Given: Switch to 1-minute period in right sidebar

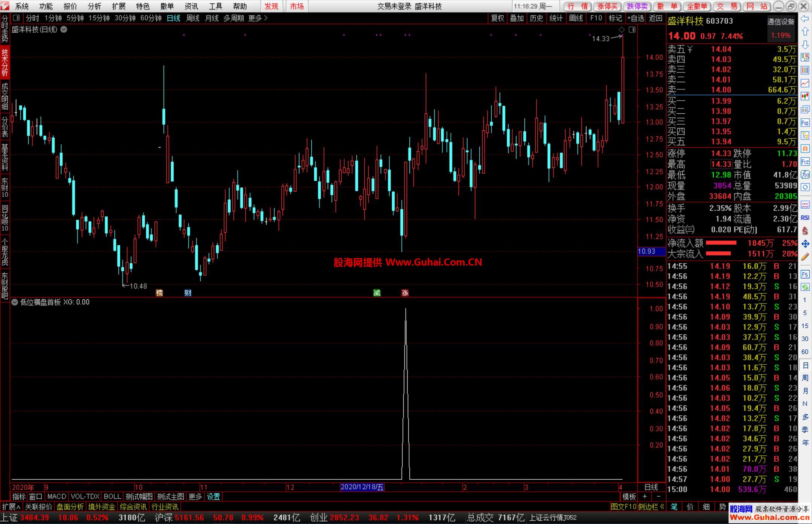Looking at the screenshot, I should pos(805,300).
